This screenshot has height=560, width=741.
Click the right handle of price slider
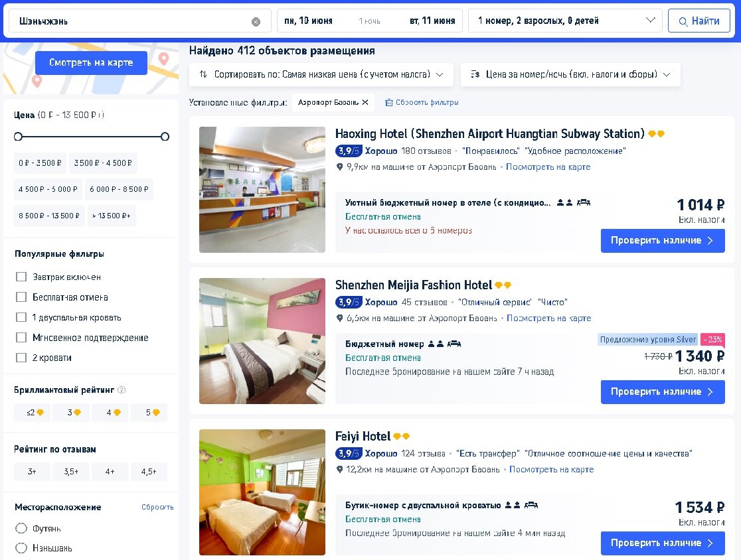point(165,137)
